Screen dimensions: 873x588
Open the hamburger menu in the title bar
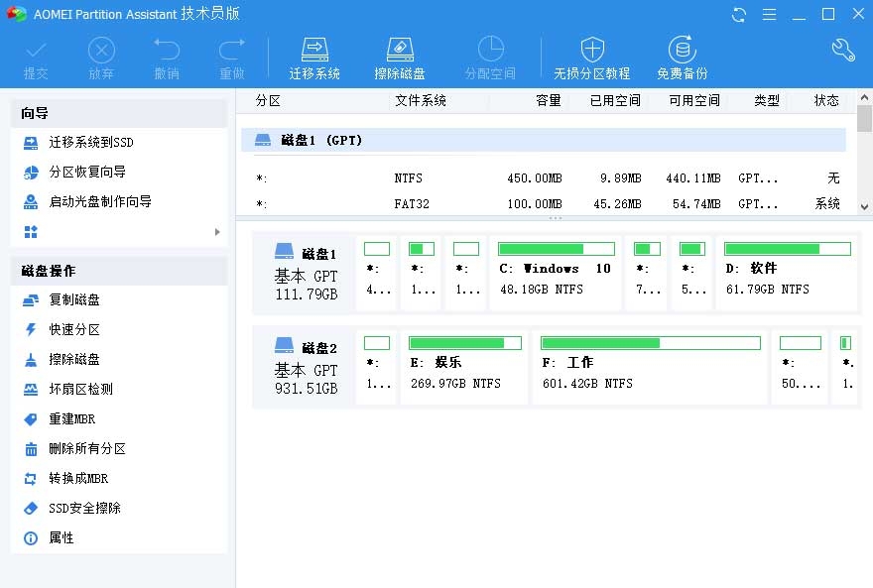coord(768,15)
